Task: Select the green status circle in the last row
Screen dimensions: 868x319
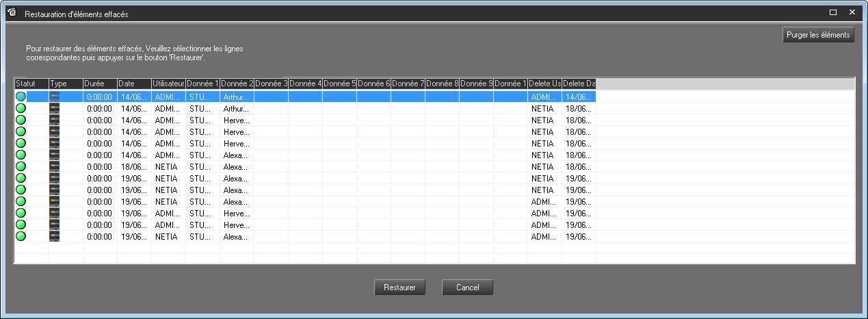Action: point(21,236)
